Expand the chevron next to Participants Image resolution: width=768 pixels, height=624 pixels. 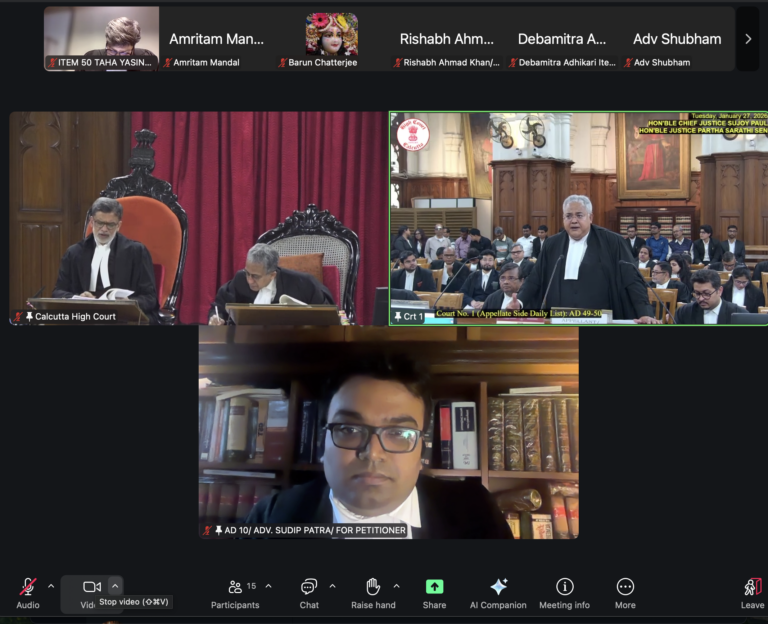(266, 587)
